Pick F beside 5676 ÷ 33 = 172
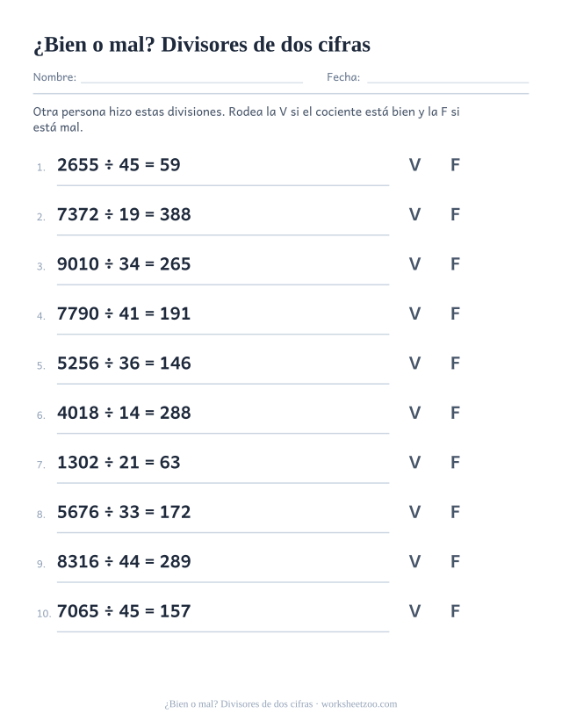 [x=455, y=512]
